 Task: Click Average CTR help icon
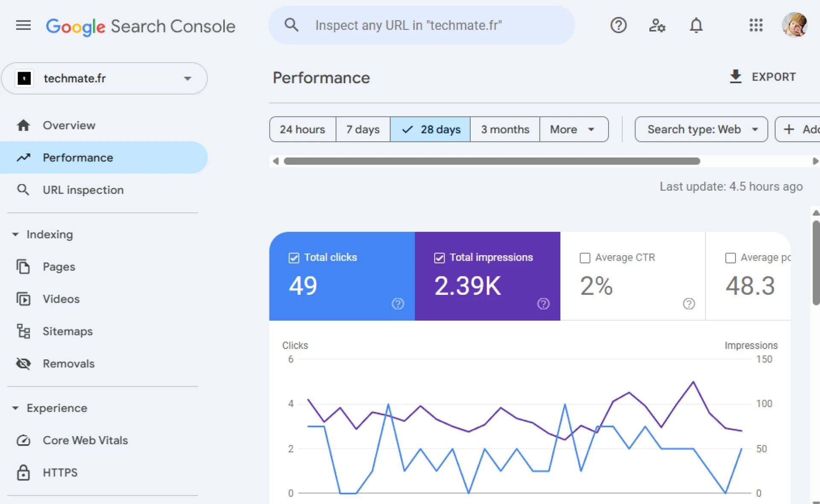coord(688,304)
